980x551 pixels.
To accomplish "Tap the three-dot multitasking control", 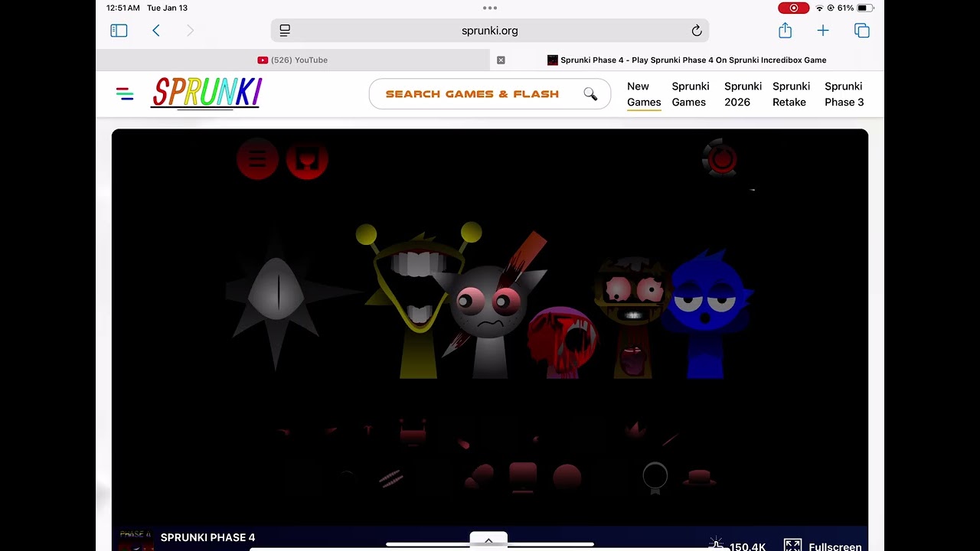I will (x=490, y=8).
